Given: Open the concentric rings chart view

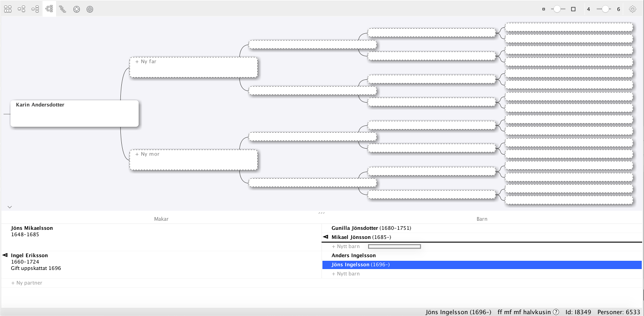Looking at the screenshot, I should (90, 9).
